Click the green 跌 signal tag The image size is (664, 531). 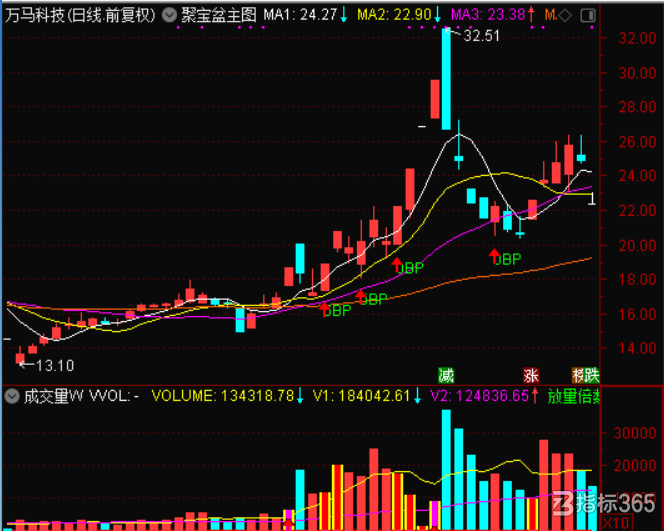coord(592,376)
